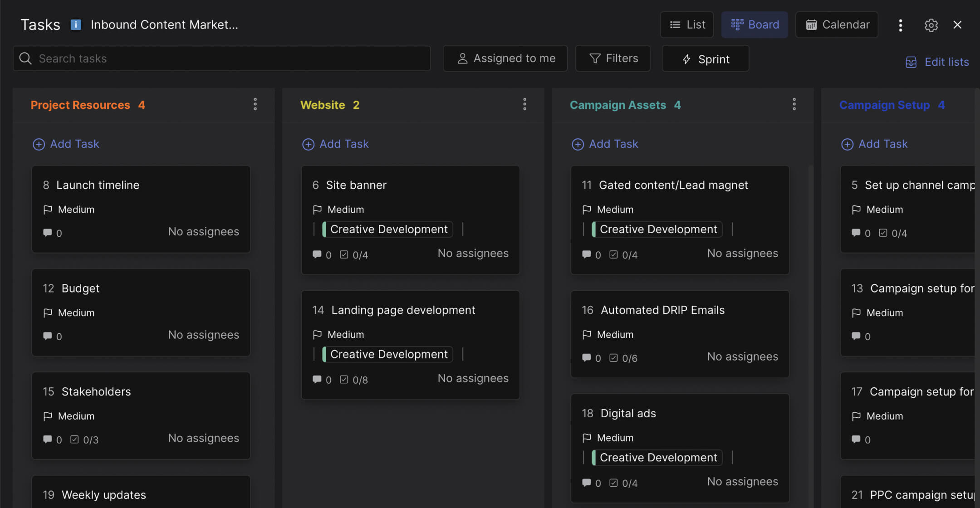Click the Creative Development tag on Digital ads
Image resolution: width=980 pixels, height=508 pixels.
(x=657, y=457)
